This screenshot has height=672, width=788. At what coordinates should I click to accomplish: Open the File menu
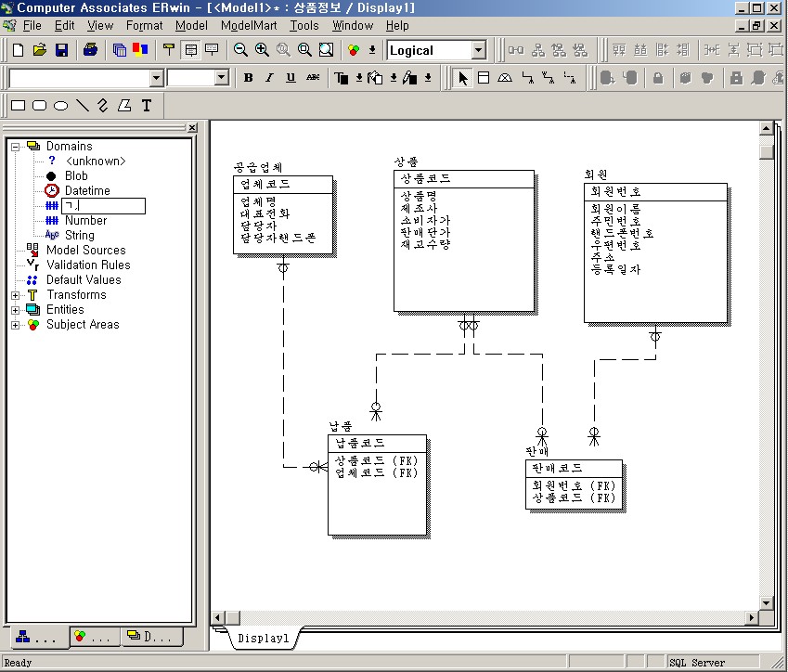pos(32,25)
